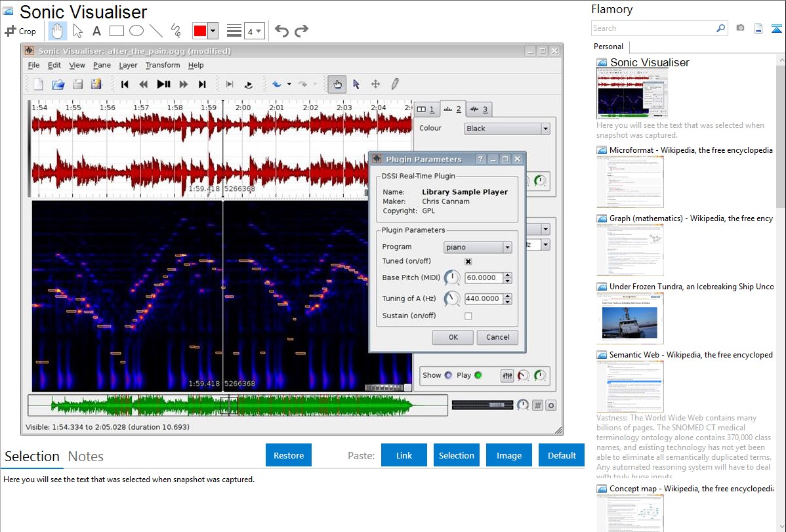Undo the last annotation
786x532 pixels.
pyautogui.click(x=281, y=31)
